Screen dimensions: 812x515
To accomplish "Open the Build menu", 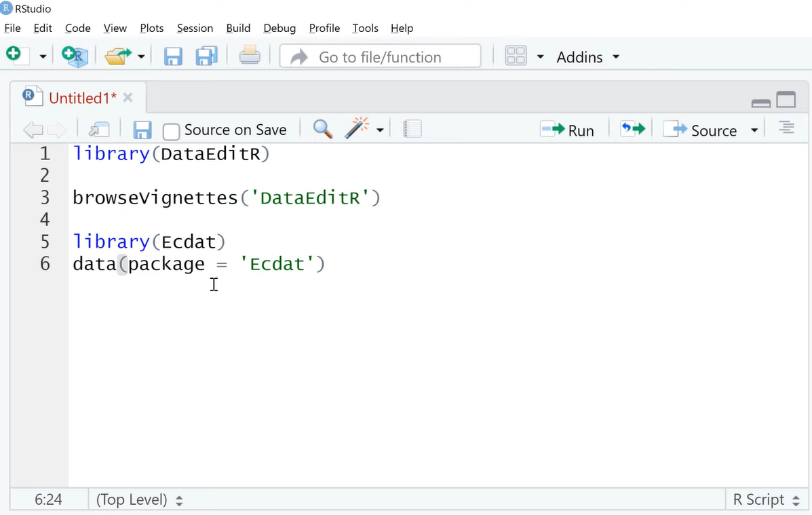I will click(238, 28).
